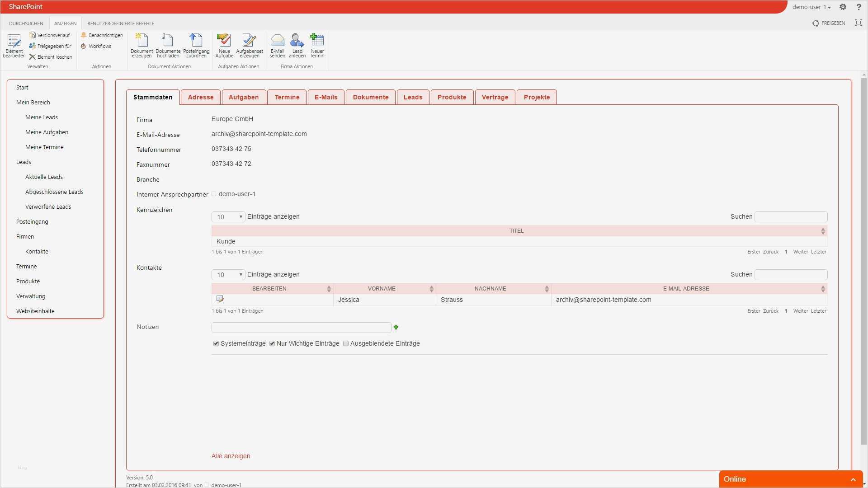Send an email using E-Mail senden
Screen dimensions: 868x488
(277, 45)
